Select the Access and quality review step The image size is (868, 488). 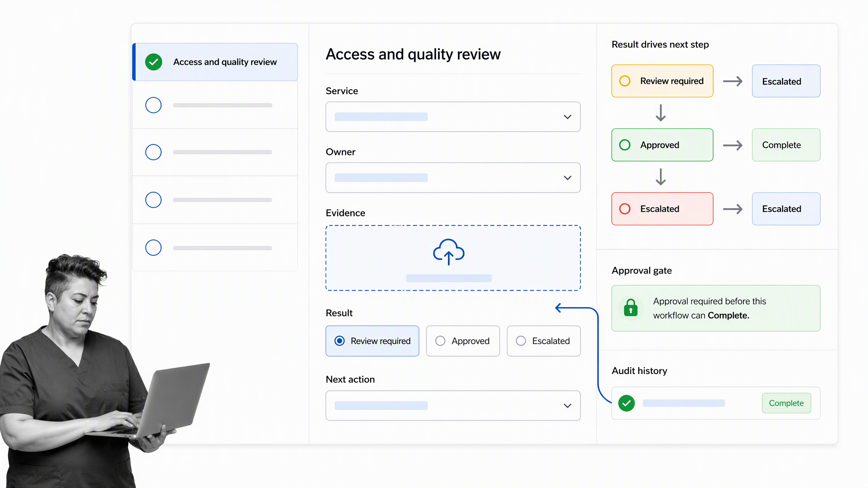(x=215, y=62)
